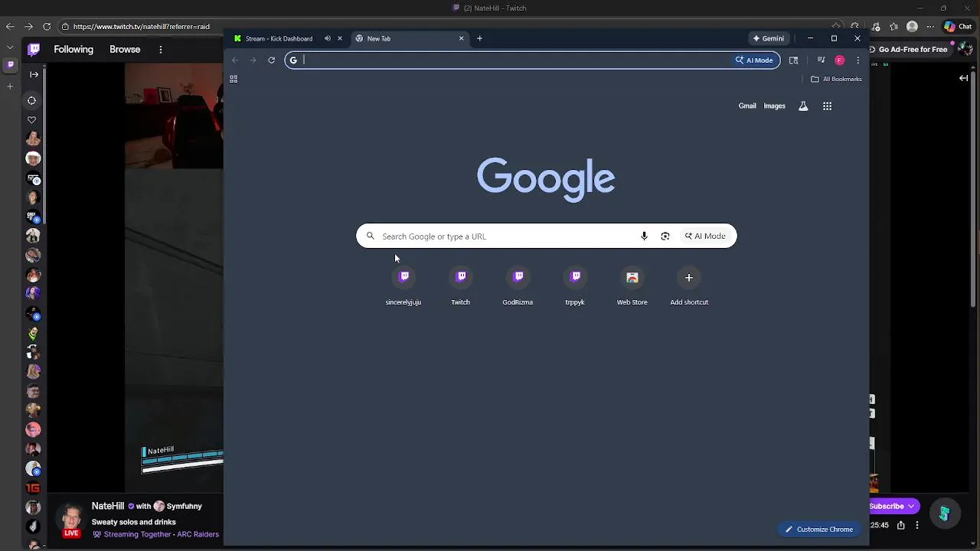This screenshot has height=551, width=980.
Task: Open Search Labs flask icon
Action: click(x=803, y=106)
